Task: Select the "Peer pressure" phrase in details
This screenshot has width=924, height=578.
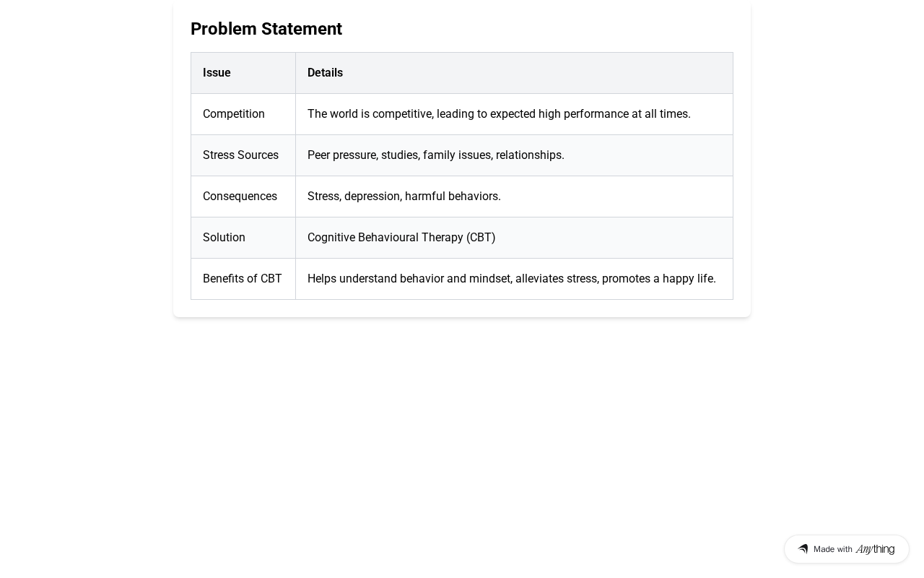Action: click(341, 155)
